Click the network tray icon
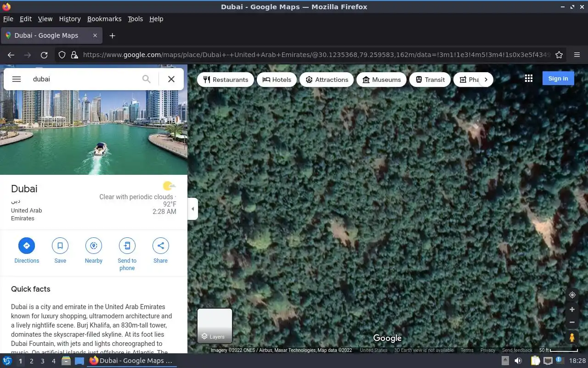The height and width of the screenshot is (368, 588). [x=548, y=361]
